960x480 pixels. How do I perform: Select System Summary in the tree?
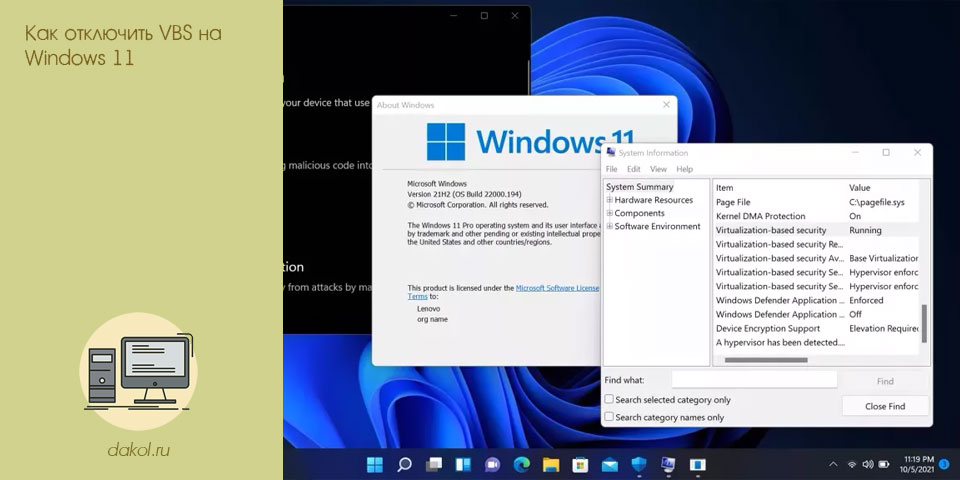click(640, 187)
